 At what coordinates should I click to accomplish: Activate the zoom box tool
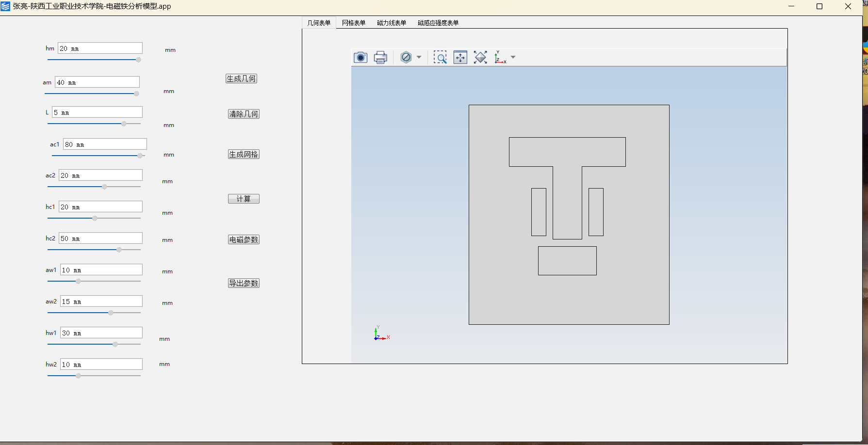tap(440, 58)
